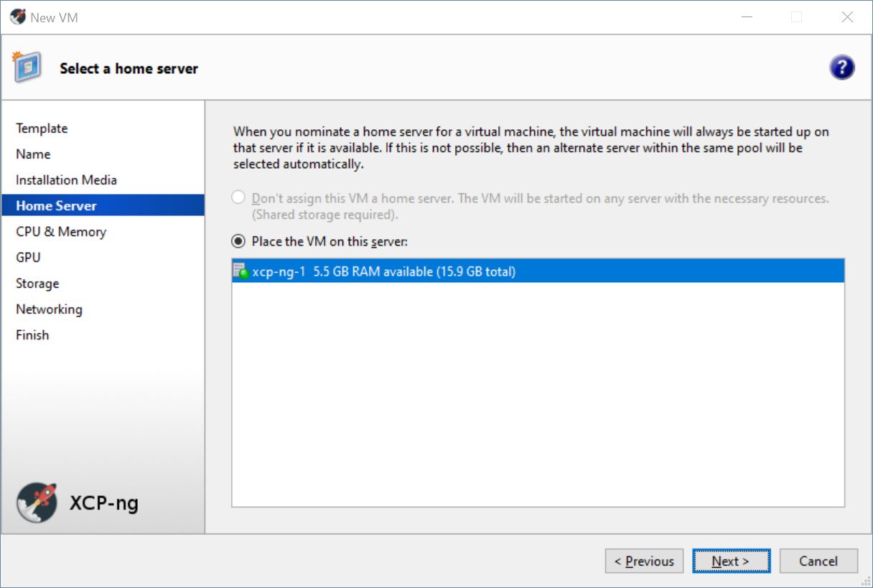This screenshot has width=873, height=588.
Task: Open the GPU wizard step
Action: tap(28, 258)
